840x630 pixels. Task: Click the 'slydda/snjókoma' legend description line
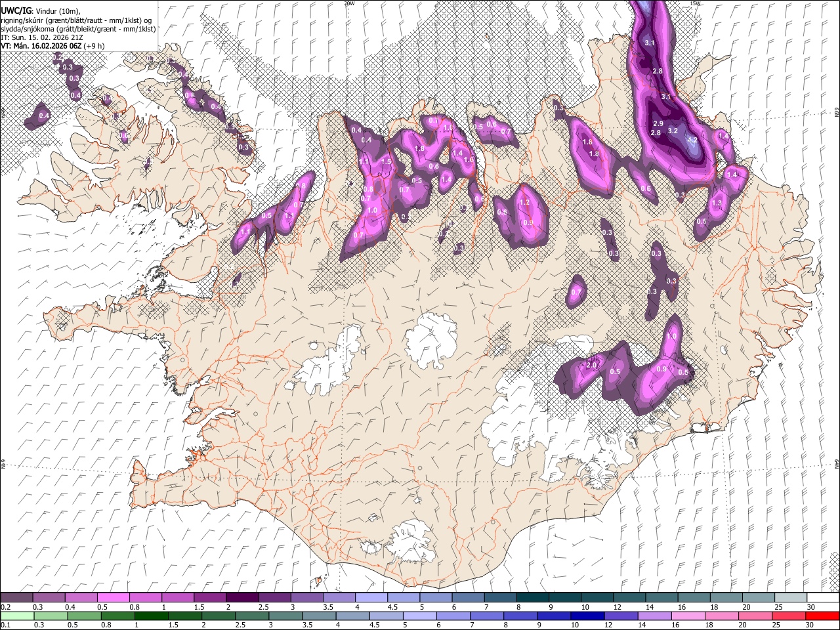(78, 29)
